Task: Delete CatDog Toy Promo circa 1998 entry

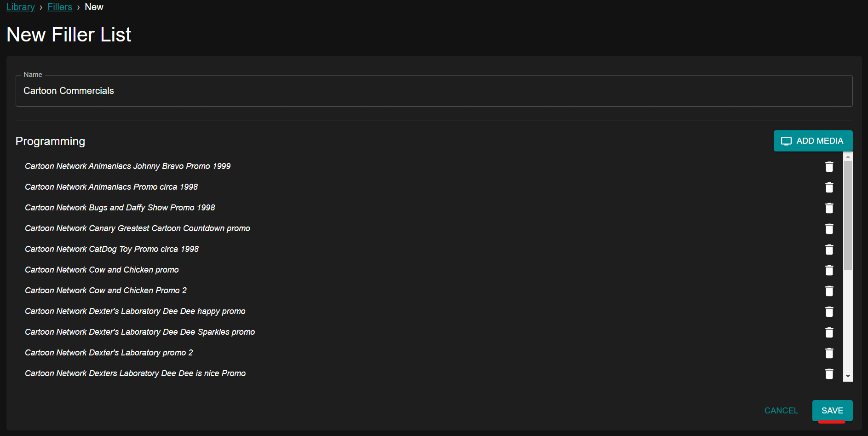Action: tap(829, 250)
